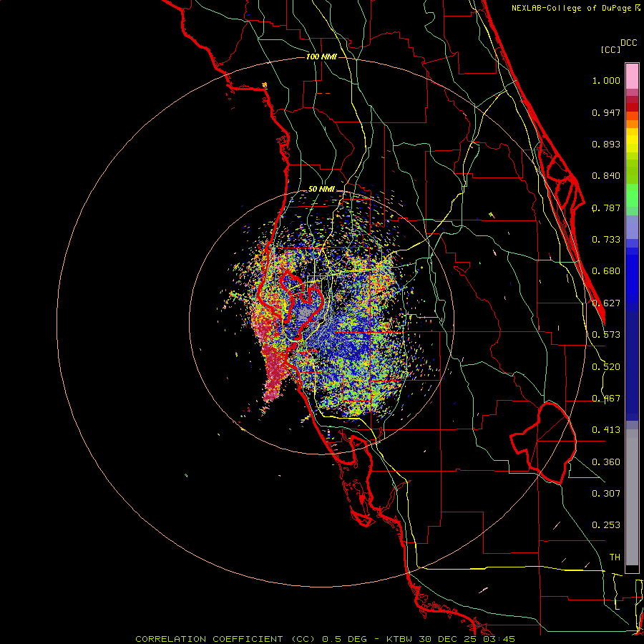Screen dimensions: 644x644
Task: Click the [CC] legend unit label
Action: [x=610, y=49]
